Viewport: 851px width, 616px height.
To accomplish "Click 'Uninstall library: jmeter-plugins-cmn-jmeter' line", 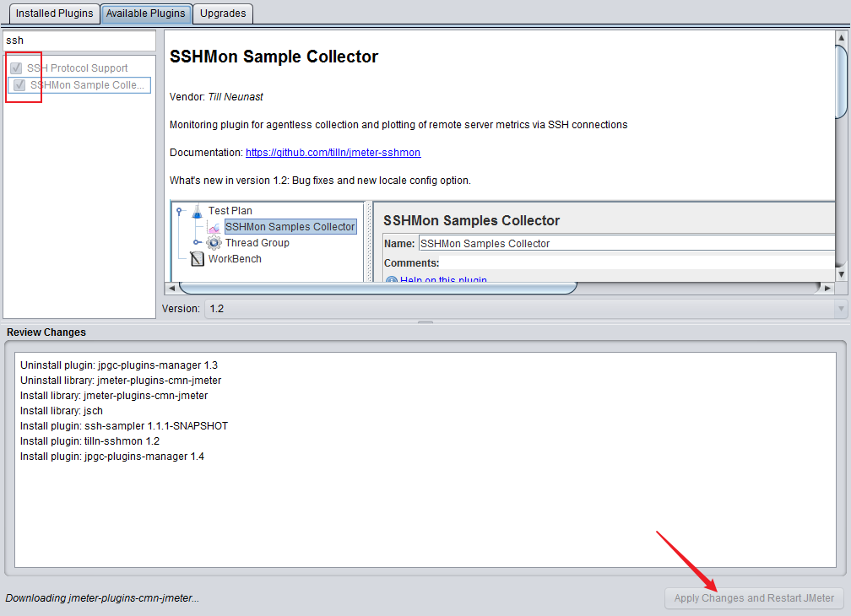I will (121, 381).
